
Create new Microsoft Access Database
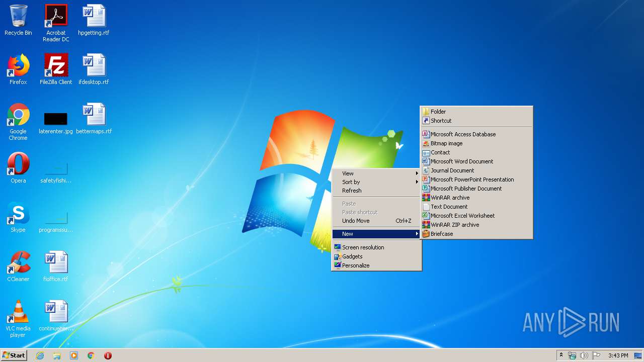coord(476,134)
